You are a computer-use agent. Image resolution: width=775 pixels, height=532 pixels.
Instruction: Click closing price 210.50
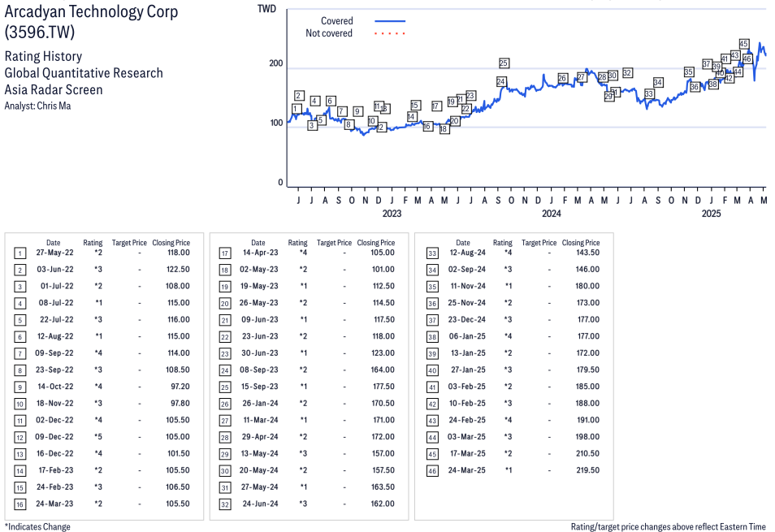coord(587,453)
